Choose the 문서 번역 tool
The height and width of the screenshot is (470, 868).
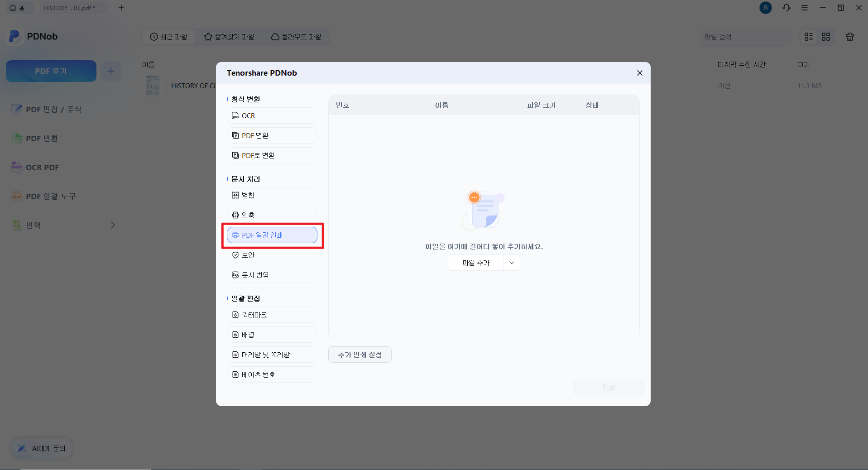pyautogui.click(x=272, y=275)
